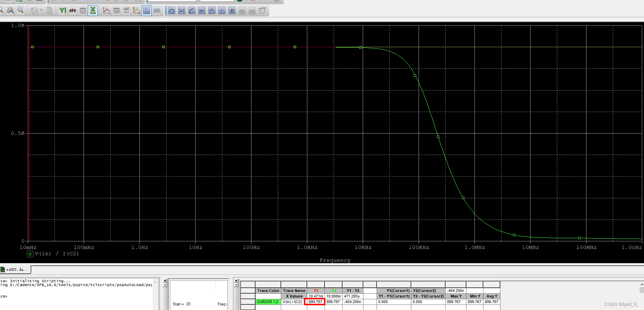Click the 10.471m X value cell
Screen dimensions: 644x310
click(316, 296)
